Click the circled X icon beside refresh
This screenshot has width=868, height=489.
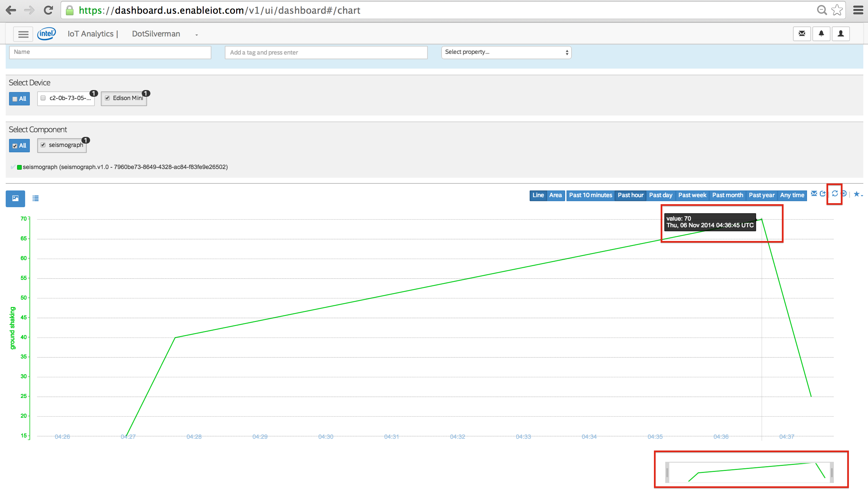tap(844, 193)
